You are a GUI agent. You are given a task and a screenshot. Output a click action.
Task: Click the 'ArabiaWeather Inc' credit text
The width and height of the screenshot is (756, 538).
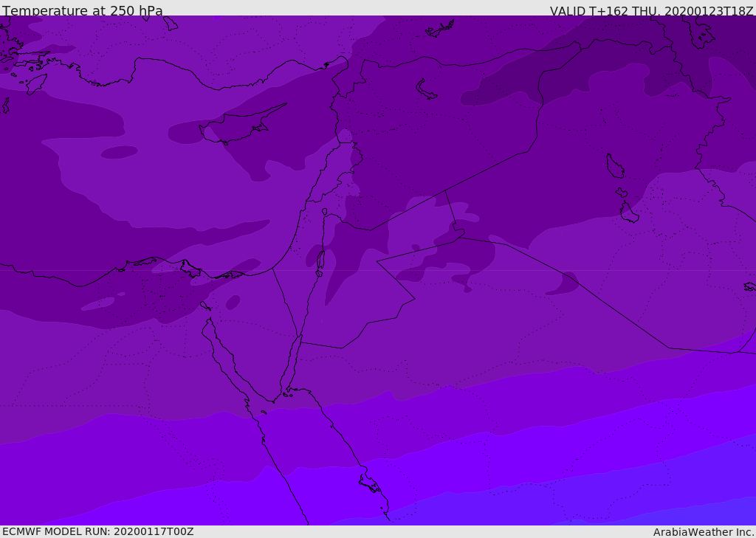click(x=704, y=532)
